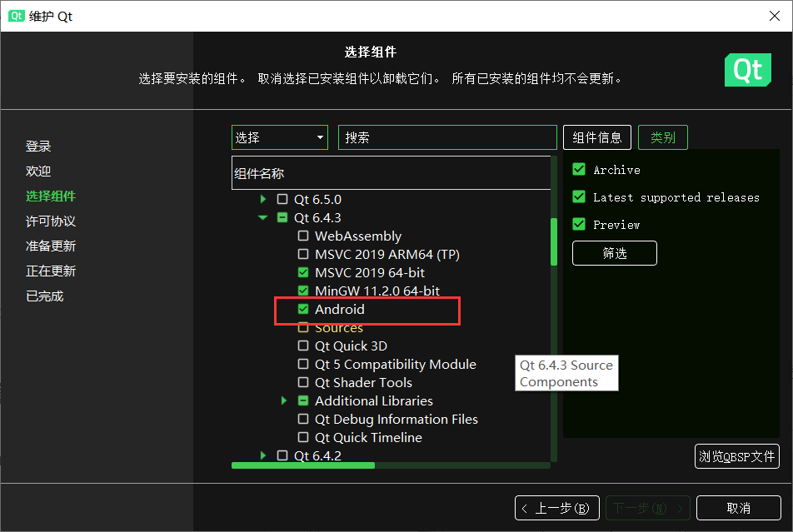Click the 搜索 search field
The image size is (793, 532).
pyautogui.click(x=447, y=137)
